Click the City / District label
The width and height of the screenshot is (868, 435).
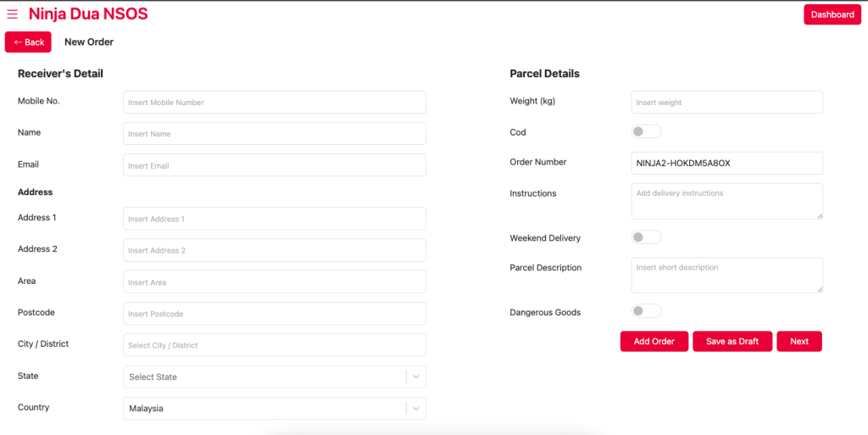pos(43,343)
